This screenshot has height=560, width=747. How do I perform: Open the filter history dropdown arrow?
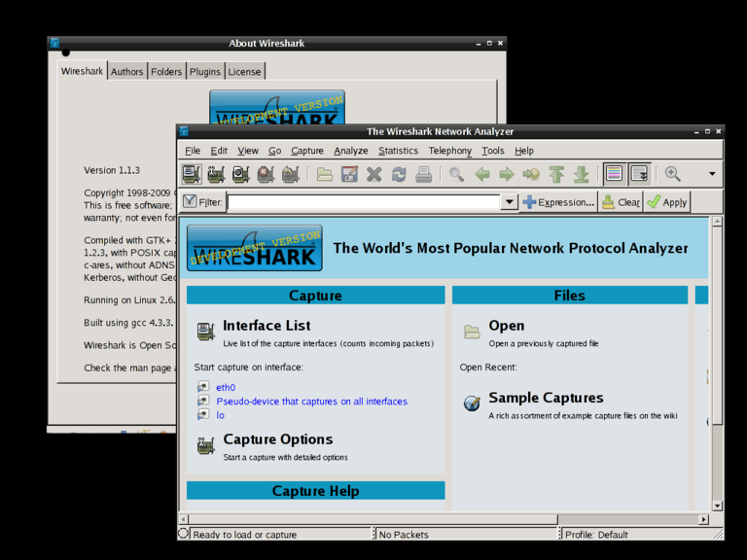510,202
